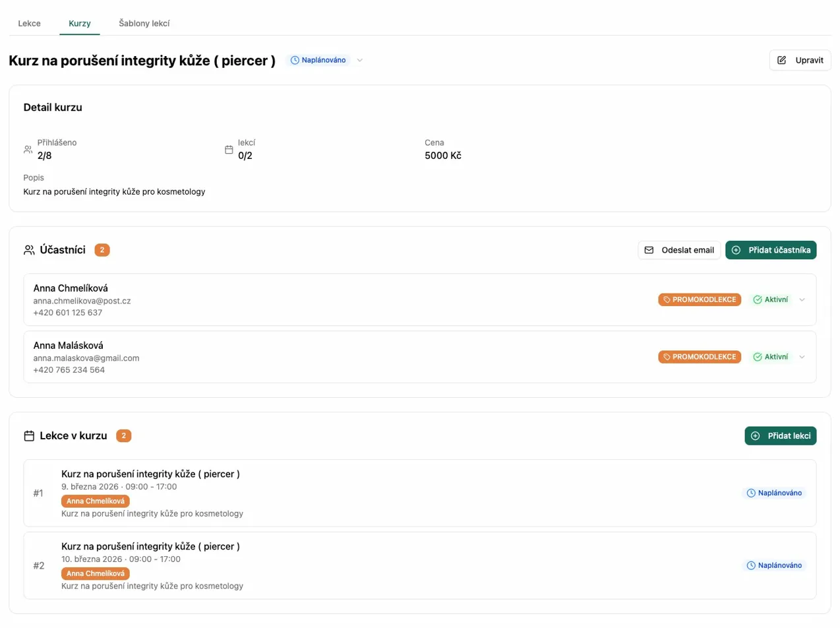Image resolution: width=840 pixels, height=628 pixels.
Task: Click the envelope icon for Odeslat email
Action: (x=649, y=250)
